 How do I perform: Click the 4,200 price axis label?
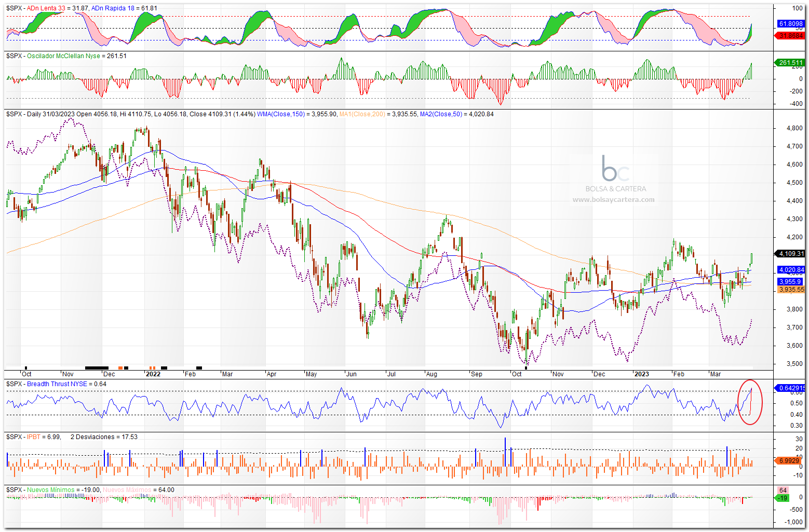tap(794, 237)
